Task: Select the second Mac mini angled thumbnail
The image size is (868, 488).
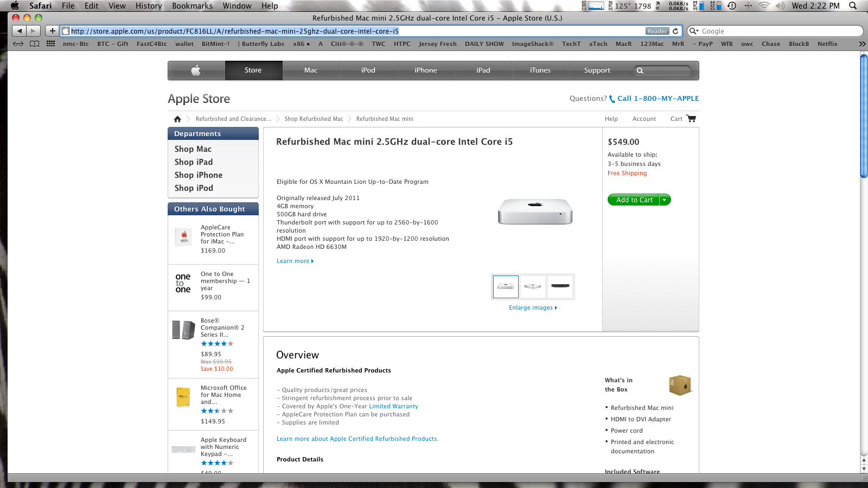Action: (x=533, y=287)
